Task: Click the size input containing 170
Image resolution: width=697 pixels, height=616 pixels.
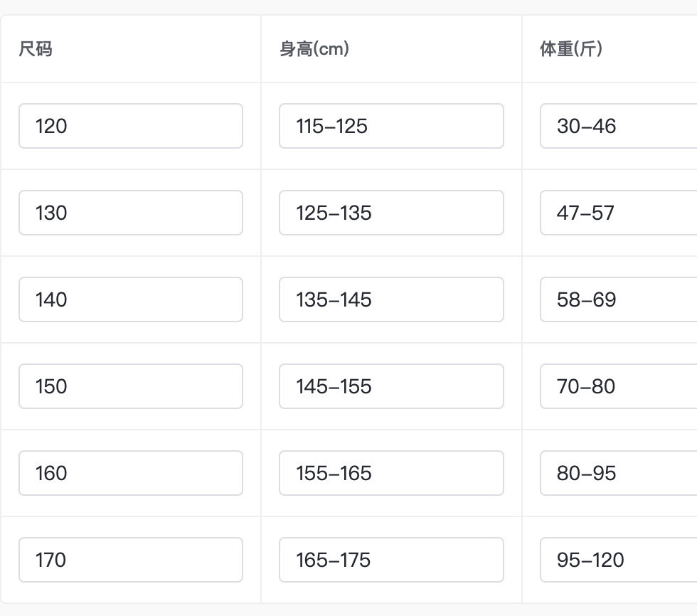Action: pyautogui.click(x=130, y=560)
